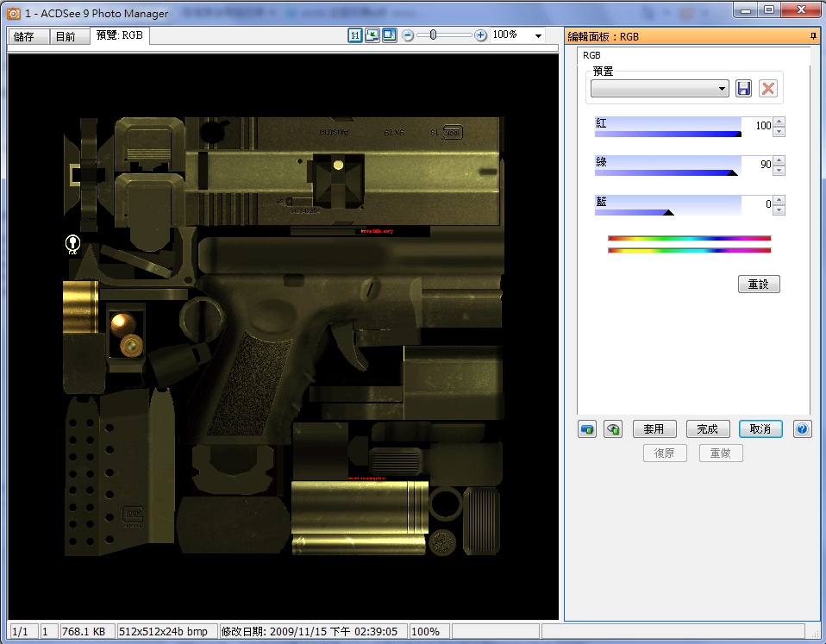Click the blue value field showing 0
The width and height of the screenshot is (826, 644).
(x=758, y=203)
